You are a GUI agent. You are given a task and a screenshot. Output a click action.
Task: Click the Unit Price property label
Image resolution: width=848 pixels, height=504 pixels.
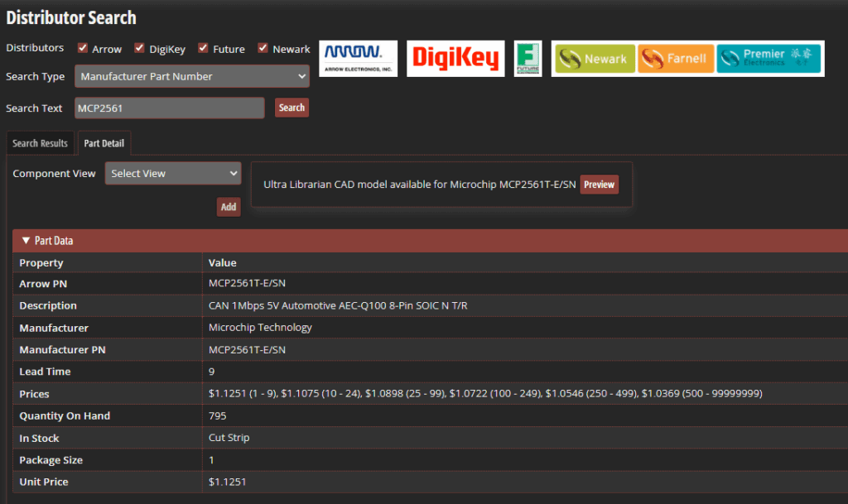(x=44, y=482)
